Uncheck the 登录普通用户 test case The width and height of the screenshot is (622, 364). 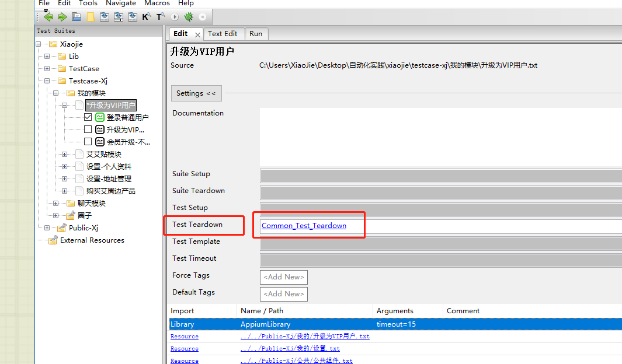pos(88,117)
